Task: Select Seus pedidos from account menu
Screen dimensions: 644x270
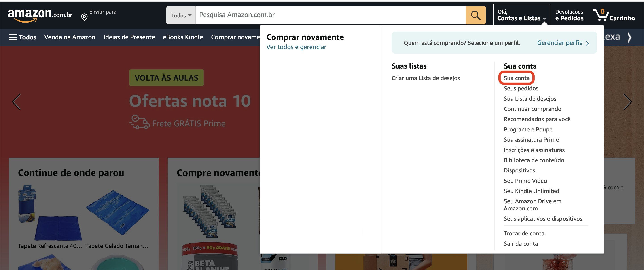Action: point(521,88)
